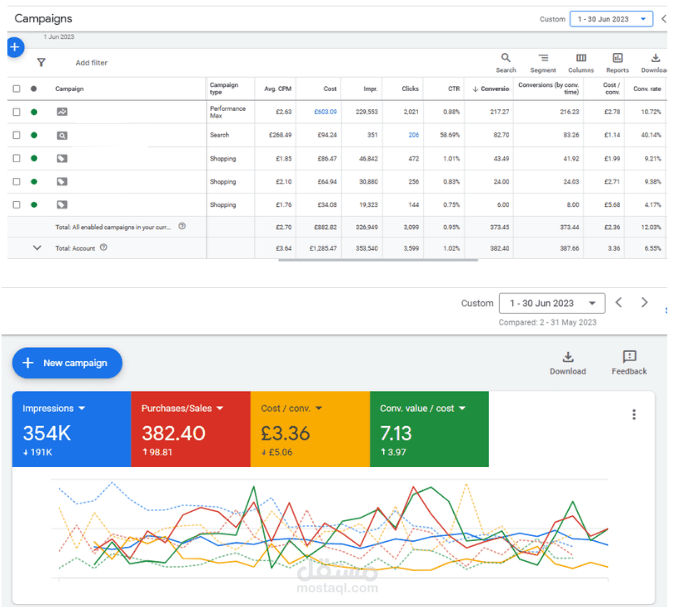The image size is (675, 607).
Task: Select the Search campaign checkbox
Action: [16, 135]
